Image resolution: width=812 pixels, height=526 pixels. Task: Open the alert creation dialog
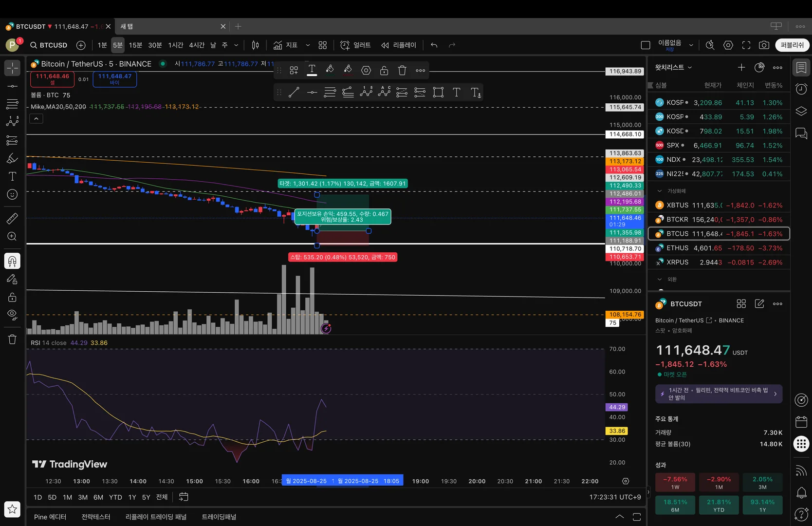coord(355,45)
